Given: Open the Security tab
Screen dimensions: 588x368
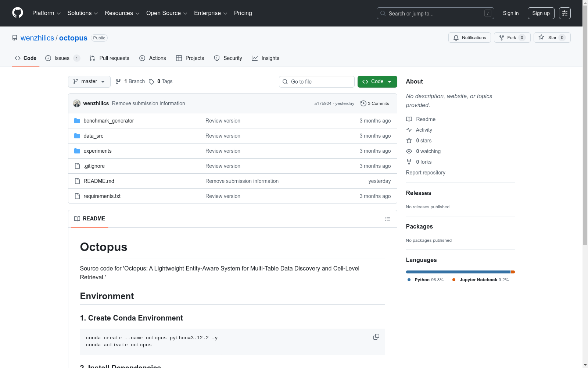Looking at the screenshot, I should (x=228, y=58).
